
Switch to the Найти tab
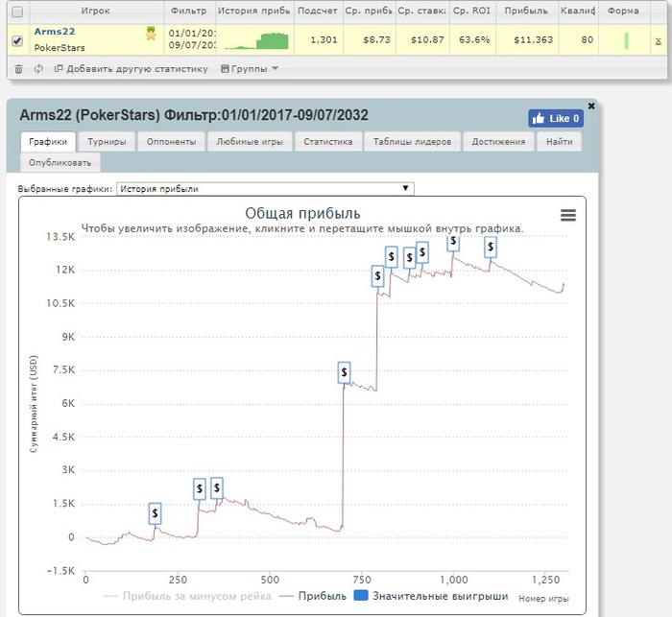pos(560,142)
